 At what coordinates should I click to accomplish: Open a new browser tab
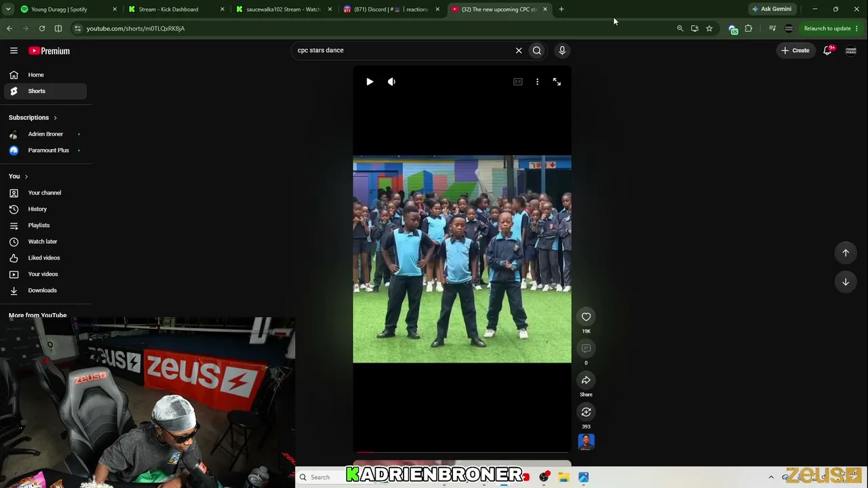point(561,9)
